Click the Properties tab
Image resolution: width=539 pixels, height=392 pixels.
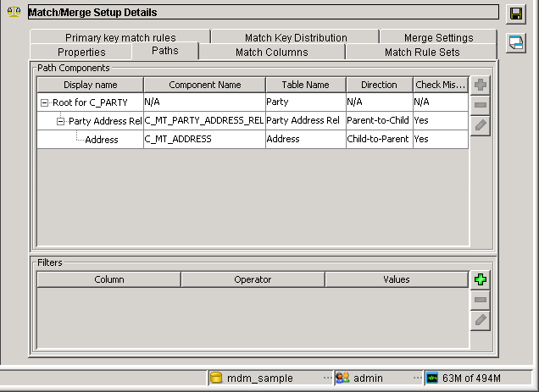coord(81,52)
